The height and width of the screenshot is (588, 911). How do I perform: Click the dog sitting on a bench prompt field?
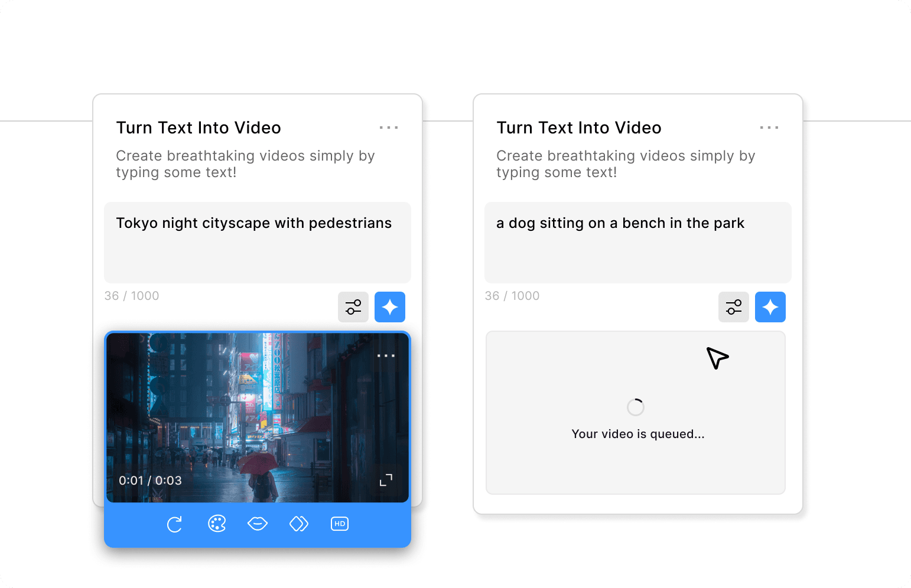(x=638, y=242)
